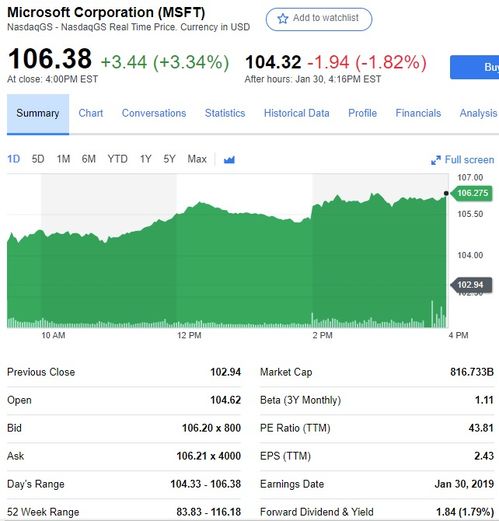Click the gray 102.94 previous close marker
Screen dimensions: 499x521
[x=471, y=285]
